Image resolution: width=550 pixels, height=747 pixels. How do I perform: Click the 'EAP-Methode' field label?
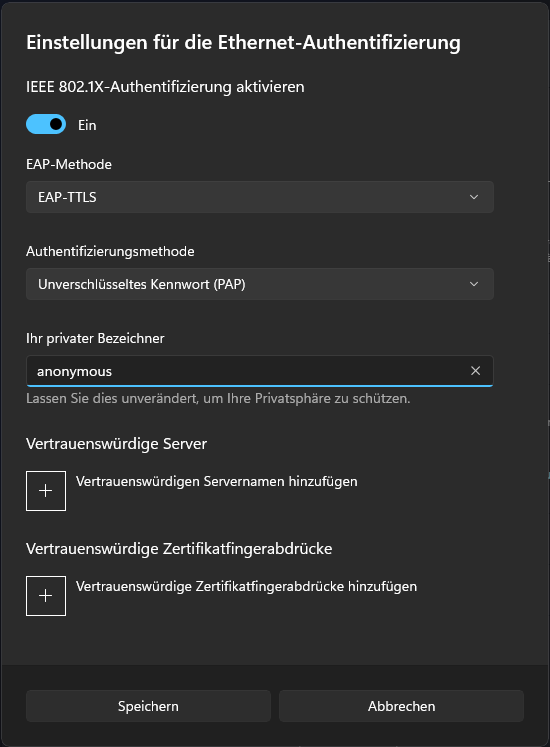click(x=69, y=164)
